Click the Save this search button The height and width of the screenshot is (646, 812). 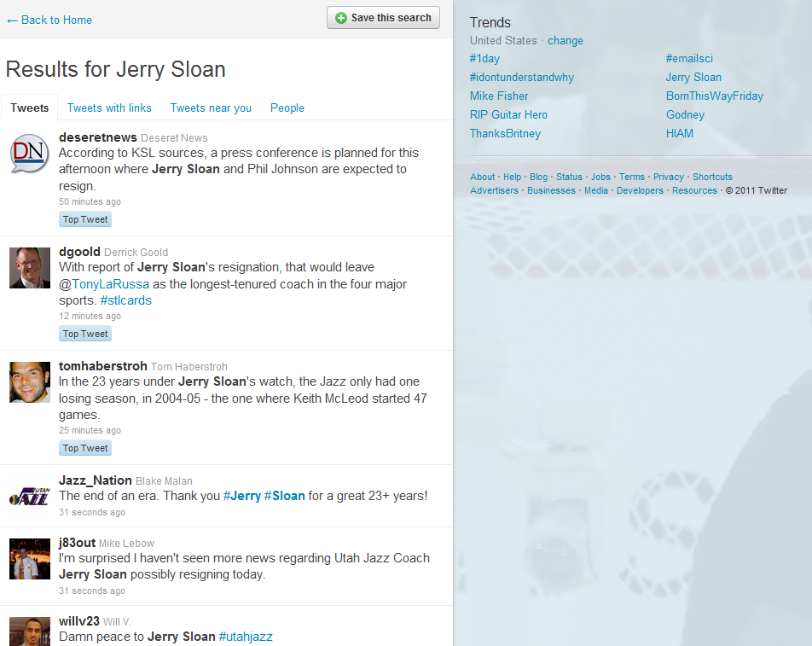383,18
